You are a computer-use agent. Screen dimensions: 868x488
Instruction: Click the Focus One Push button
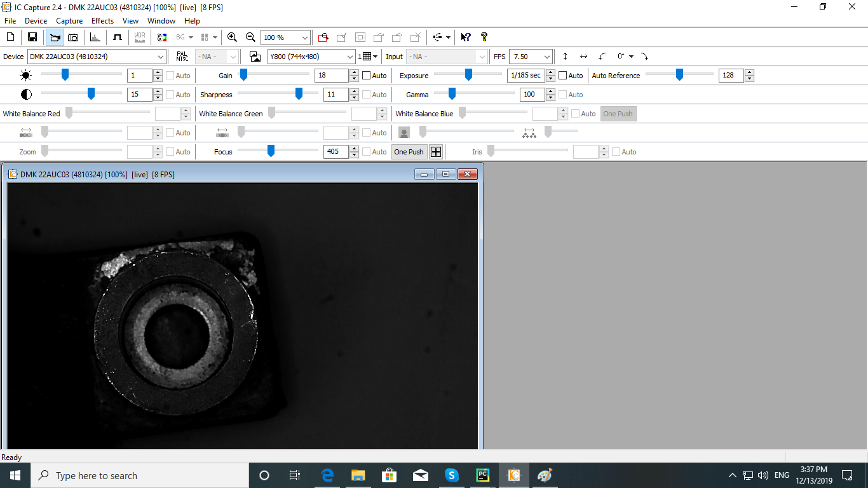(x=409, y=152)
